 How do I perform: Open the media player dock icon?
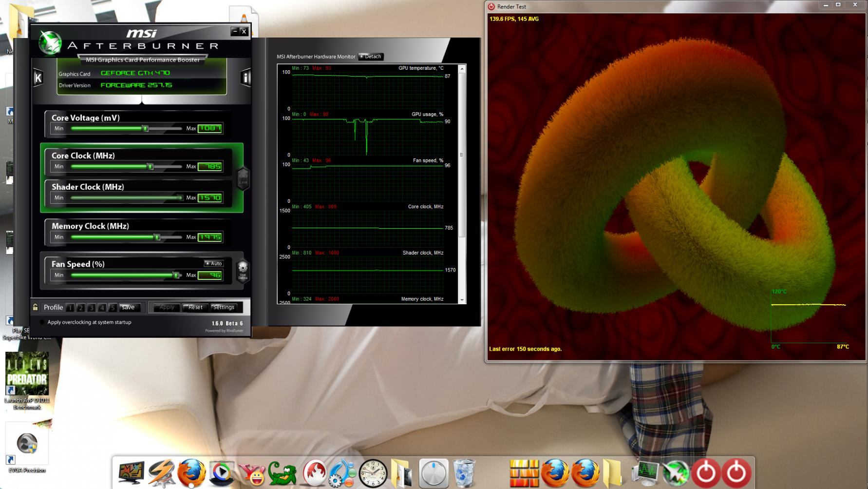click(x=222, y=473)
